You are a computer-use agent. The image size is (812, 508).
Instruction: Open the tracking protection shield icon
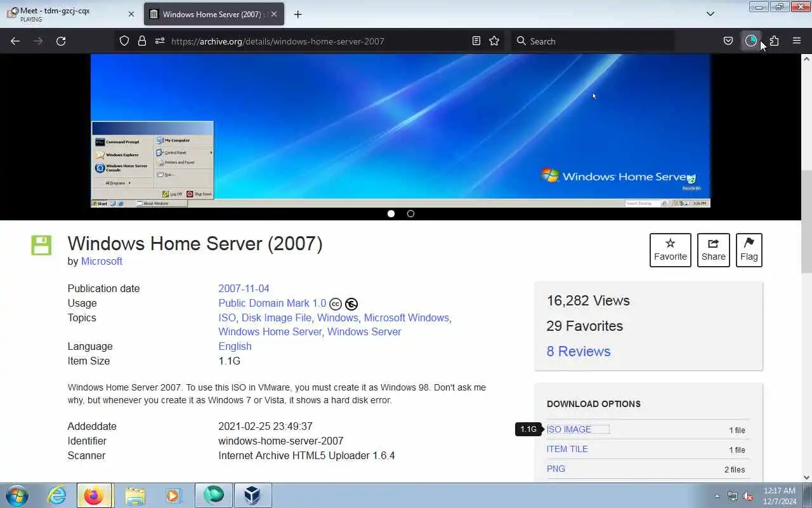124,41
